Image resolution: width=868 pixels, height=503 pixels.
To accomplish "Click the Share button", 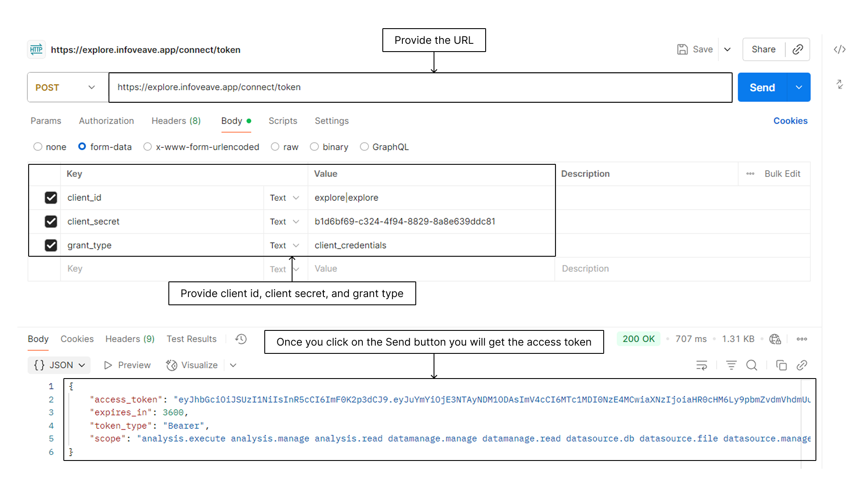I will click(763, 49).
